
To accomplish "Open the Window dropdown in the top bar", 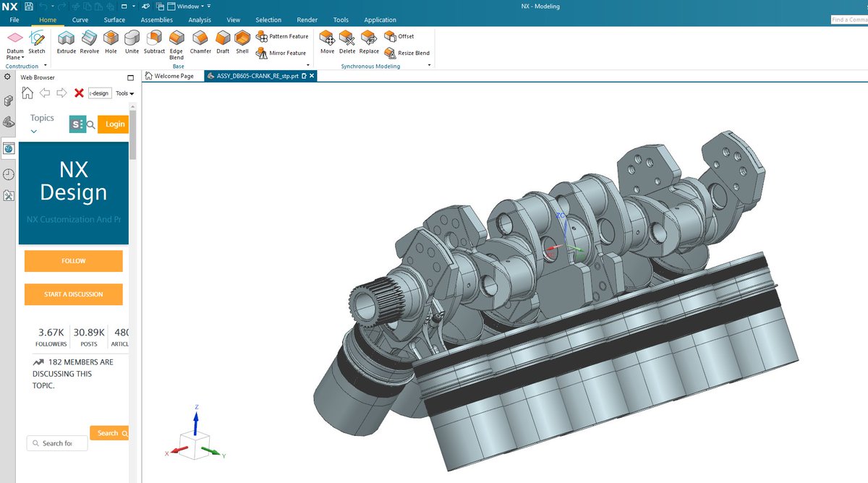I will [x=190, y=6].
